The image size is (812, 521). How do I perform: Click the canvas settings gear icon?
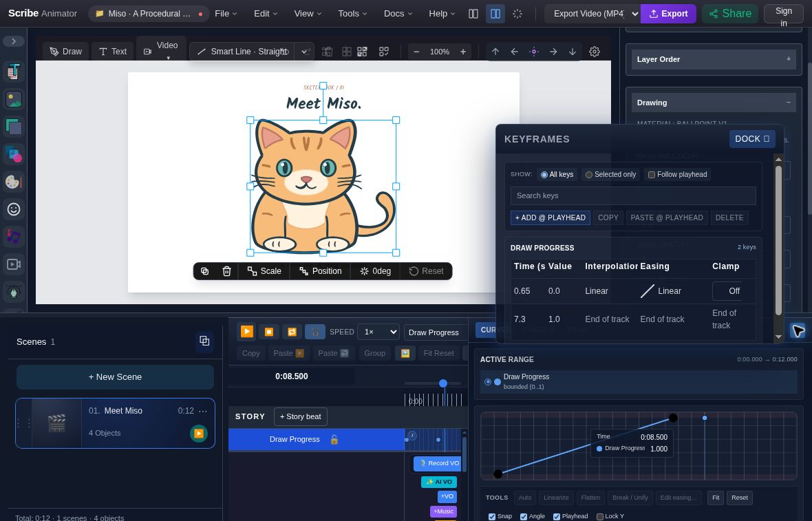pyautogui.click(x=595, y=52)
